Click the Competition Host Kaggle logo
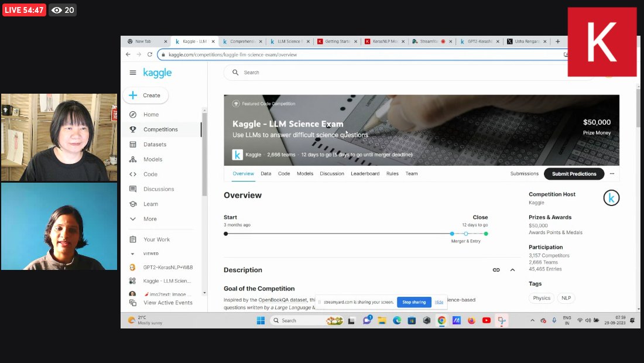 click(611, 198)
